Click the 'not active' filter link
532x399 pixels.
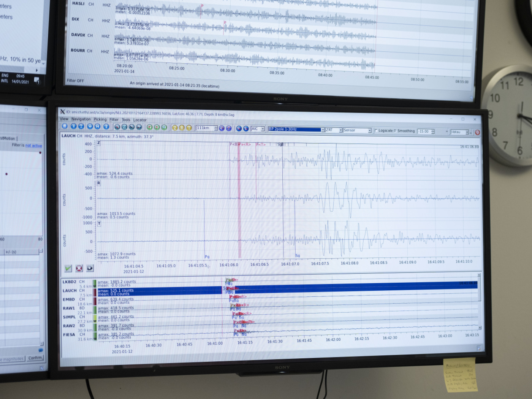(33, 146)
